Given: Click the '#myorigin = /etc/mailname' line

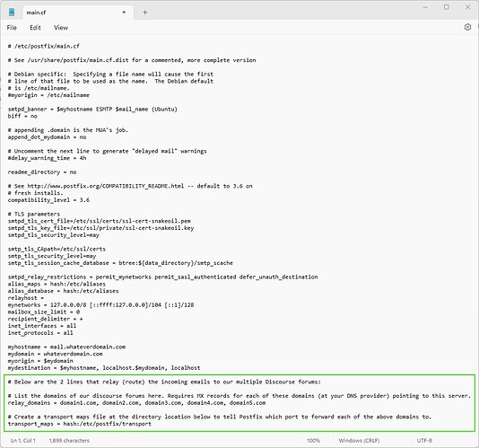Looking at the screenshot, I should pyautogui.click(x=48, y=95).
